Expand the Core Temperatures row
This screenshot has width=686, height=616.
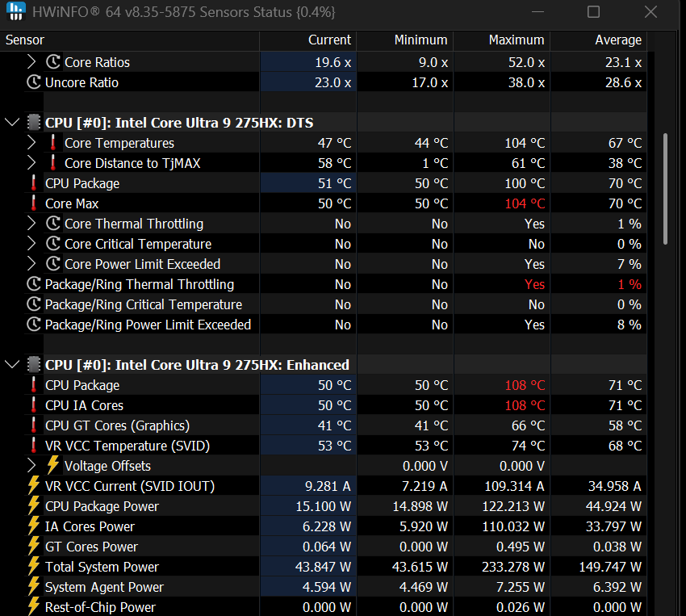31,143
